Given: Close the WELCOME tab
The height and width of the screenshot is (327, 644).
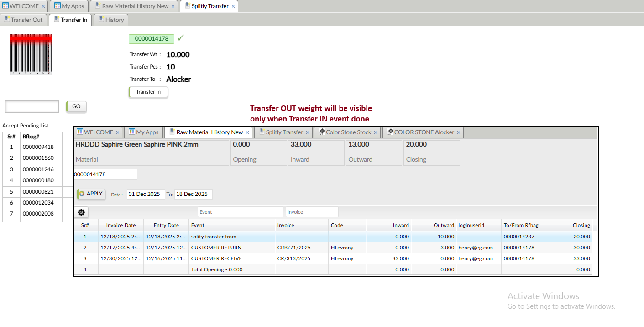Looking at the screenshot, I should [43, 6].
